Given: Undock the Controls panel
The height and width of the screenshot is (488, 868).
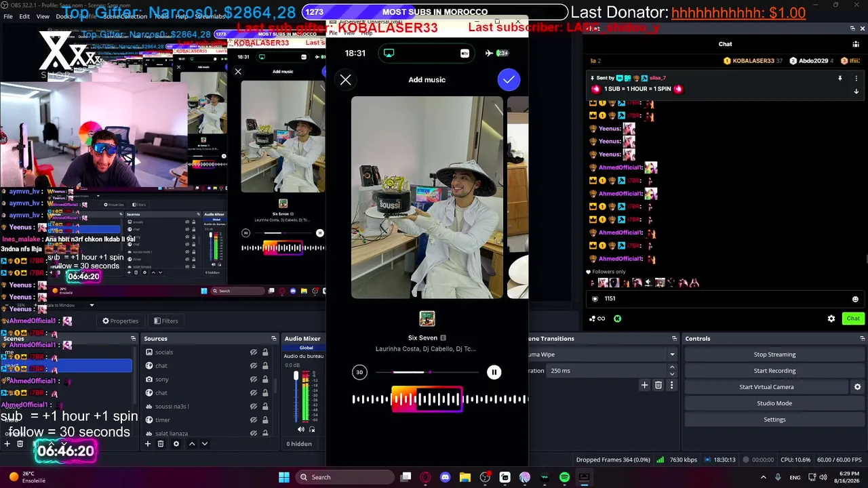Looking at the screenshot, I should pos(862,338).
